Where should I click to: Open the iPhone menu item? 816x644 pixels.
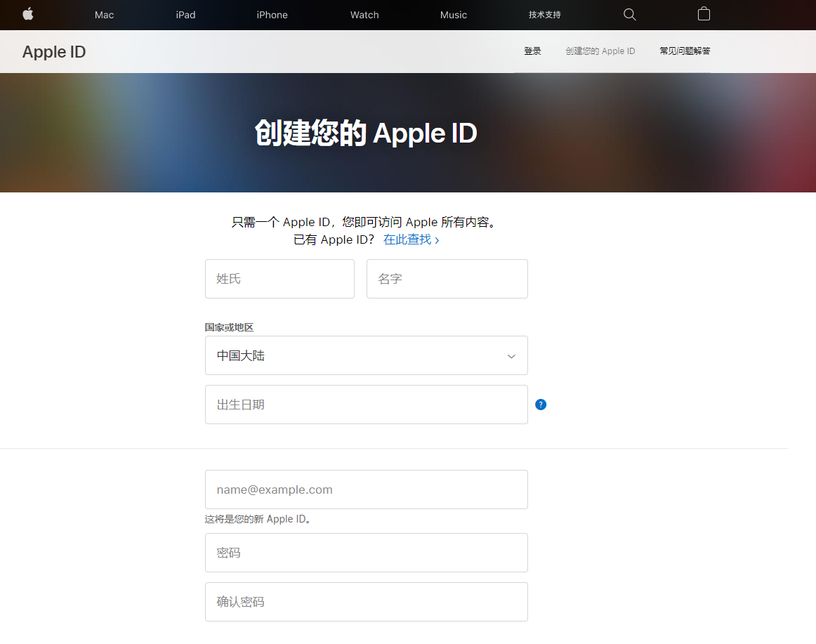click(x=272, y=15)
